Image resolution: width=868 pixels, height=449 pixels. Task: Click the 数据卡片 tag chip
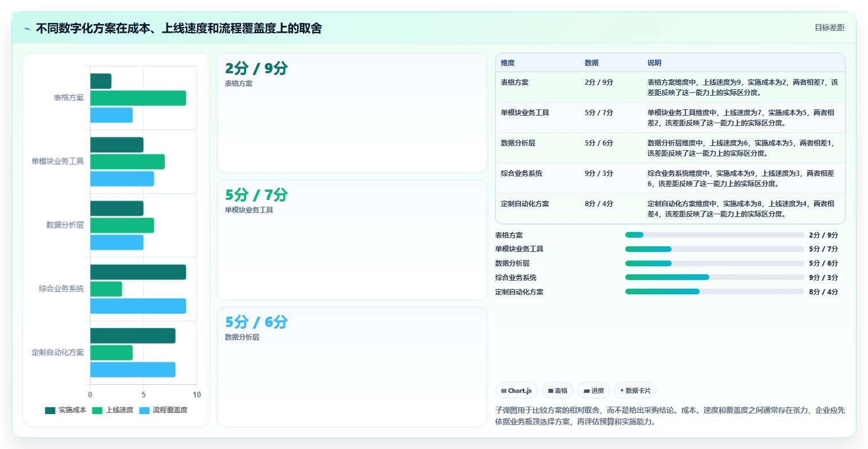tap(636, 391)
